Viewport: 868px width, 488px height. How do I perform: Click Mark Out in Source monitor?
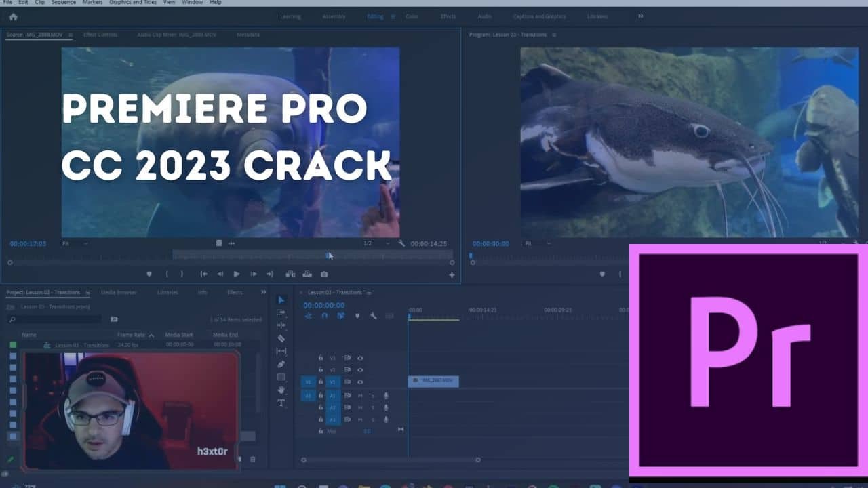coord(182,274)
